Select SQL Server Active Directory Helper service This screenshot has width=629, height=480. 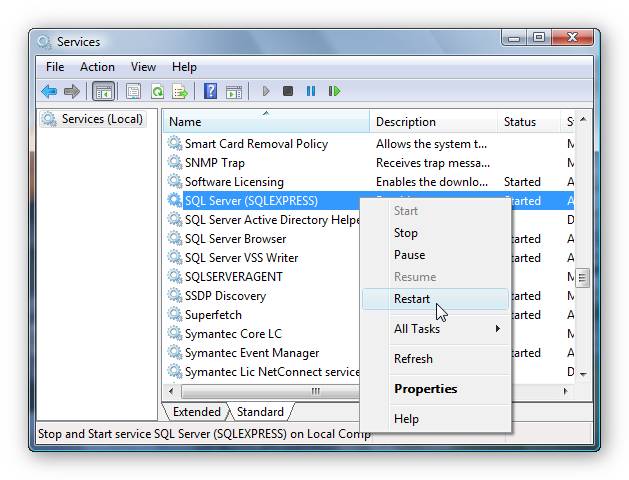(x=272, y=220)
